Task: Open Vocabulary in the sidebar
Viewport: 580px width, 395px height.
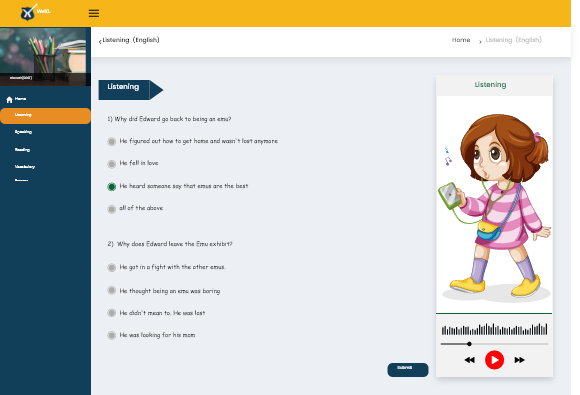Action: [25, 167]
